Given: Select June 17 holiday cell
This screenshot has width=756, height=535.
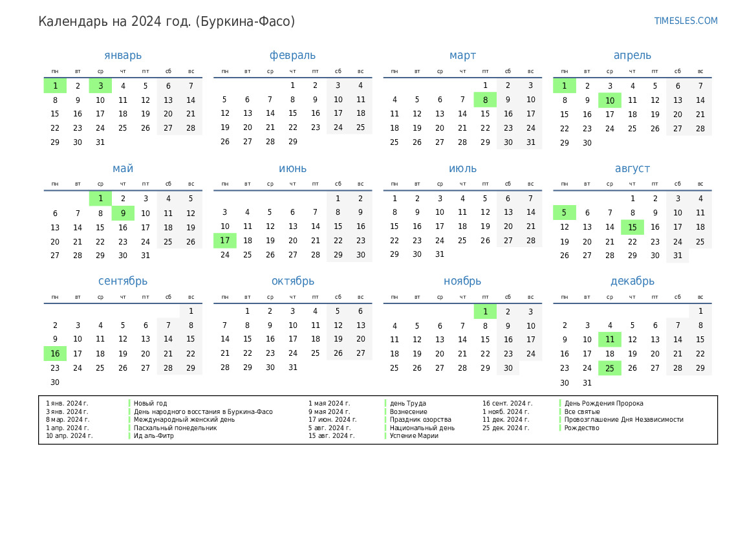Looking at the screenshot, I should coord(225,241).
